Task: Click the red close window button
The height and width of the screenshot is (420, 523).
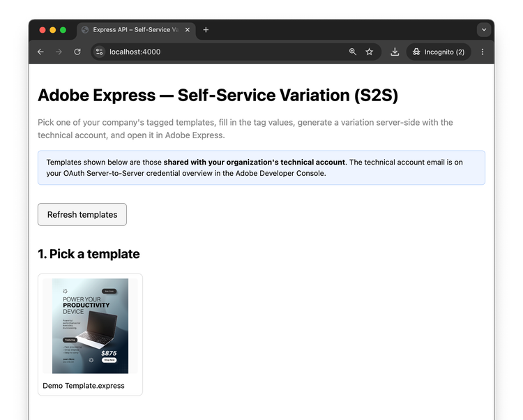Action: [x=43, y=30]
